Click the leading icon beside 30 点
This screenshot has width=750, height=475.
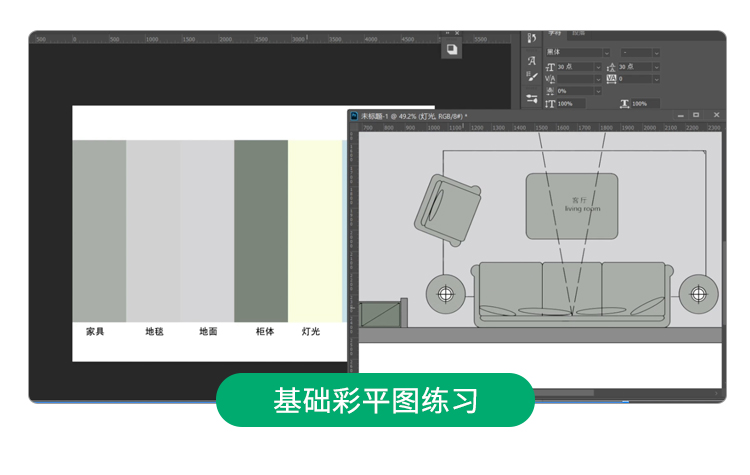(611, 67)
